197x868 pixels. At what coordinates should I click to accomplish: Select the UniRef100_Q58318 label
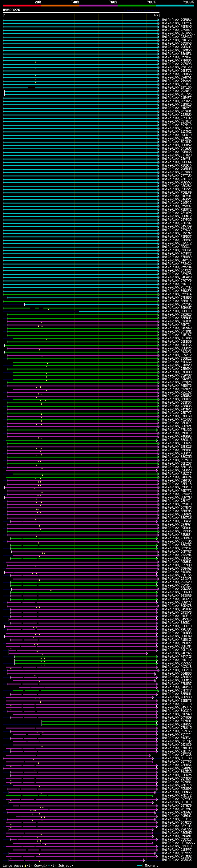click(x=177, y=839)
